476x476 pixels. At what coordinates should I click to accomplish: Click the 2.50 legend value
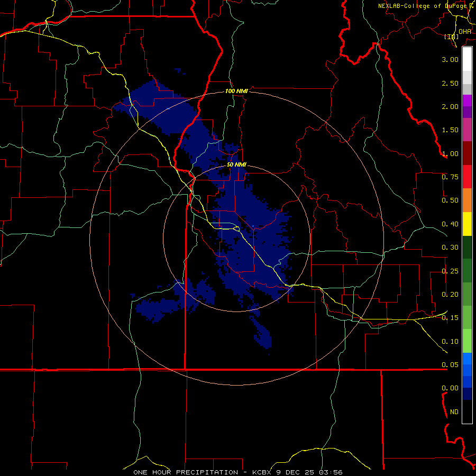(450, 83)
